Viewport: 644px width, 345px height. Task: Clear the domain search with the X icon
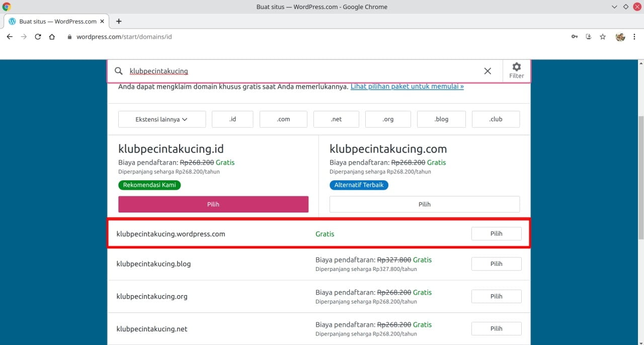[488, 71]
